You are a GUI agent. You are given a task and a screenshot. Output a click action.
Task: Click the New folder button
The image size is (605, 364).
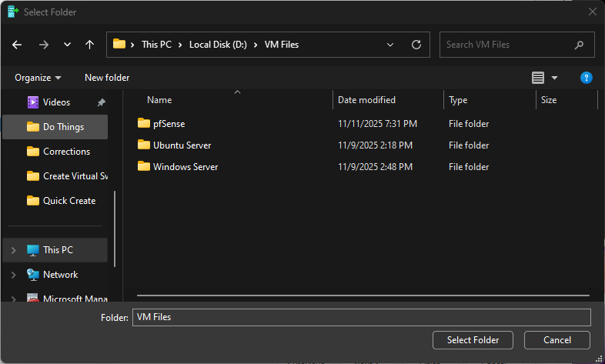(x=107, y=78)
